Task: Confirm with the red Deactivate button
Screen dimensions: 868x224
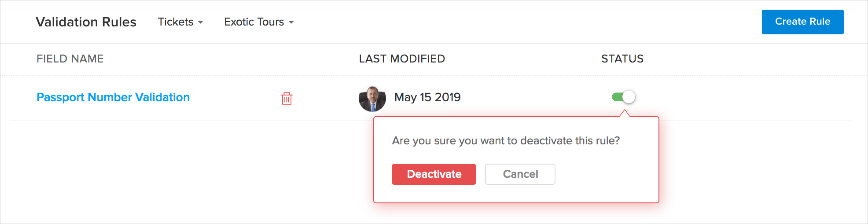Action: pyautogui.click(x=434, y=174)
